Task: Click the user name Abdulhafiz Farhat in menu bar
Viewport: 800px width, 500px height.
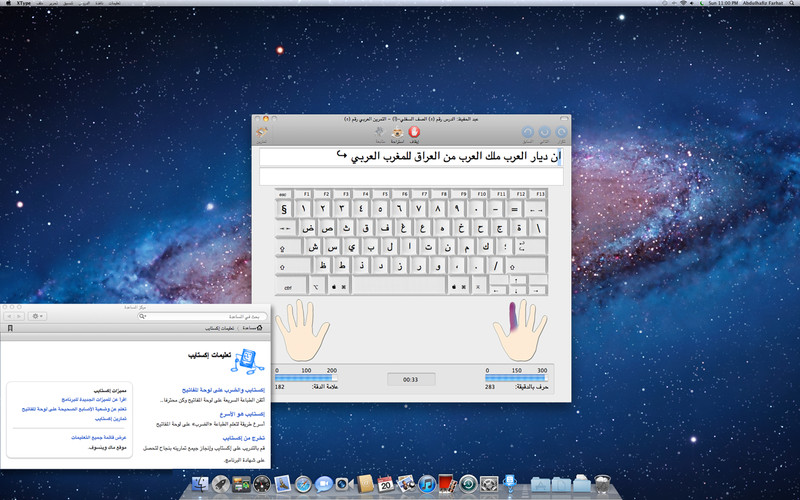Action: (762, 3)
